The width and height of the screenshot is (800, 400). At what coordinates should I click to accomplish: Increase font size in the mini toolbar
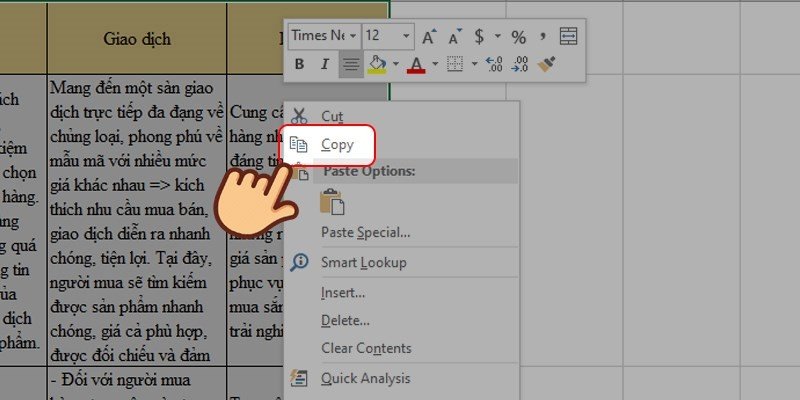429,37
